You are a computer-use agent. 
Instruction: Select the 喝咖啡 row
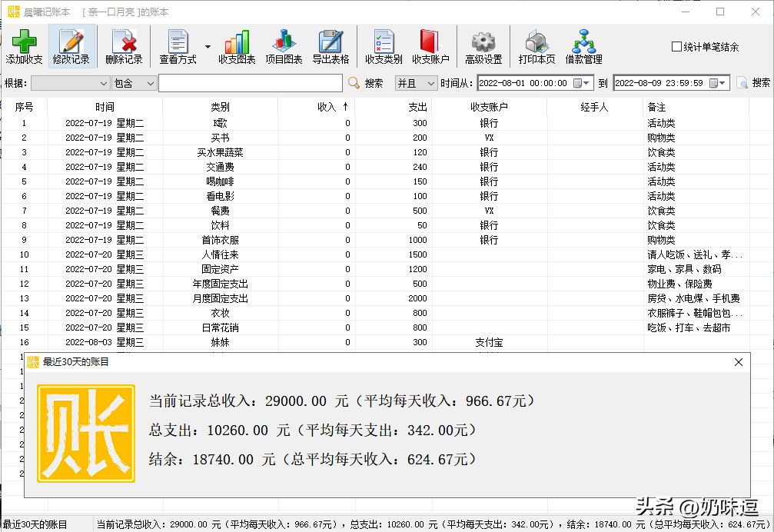[x=375, y=181]
